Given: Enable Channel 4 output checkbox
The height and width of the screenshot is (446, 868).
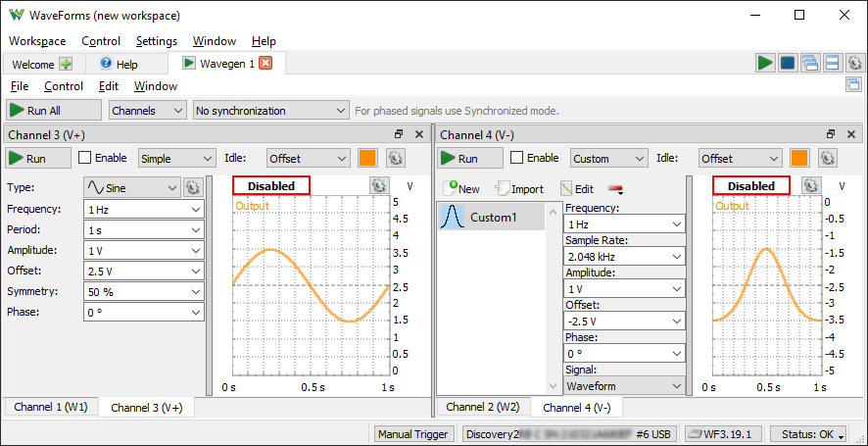Looking at the screenshot, I should pos(516,158).
